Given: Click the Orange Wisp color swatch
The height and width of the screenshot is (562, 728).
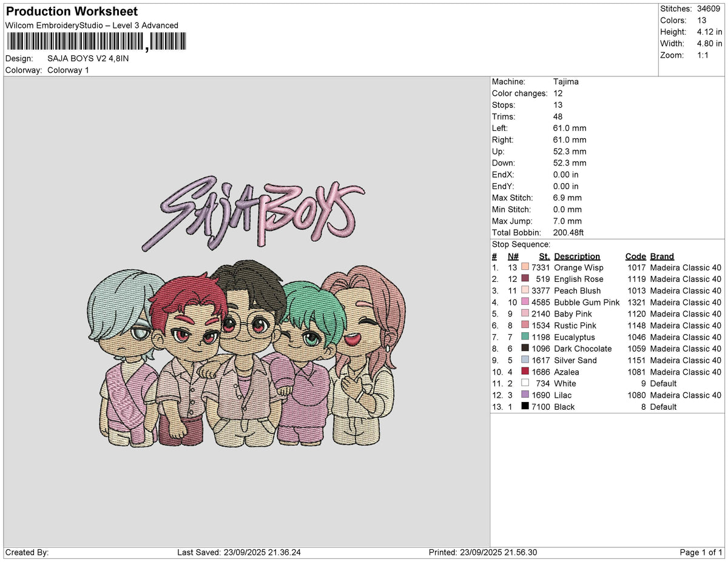Looking at the screenshot, I should point(525,267).
